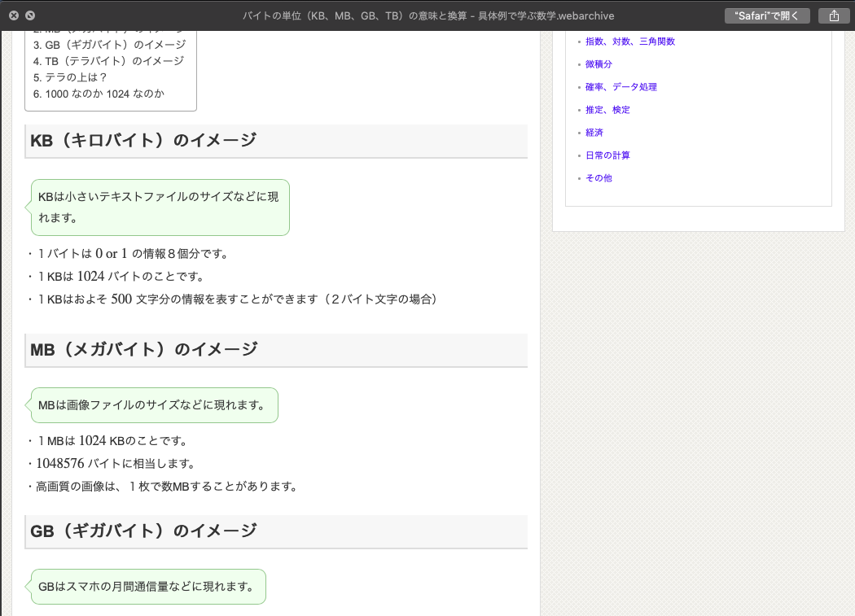Click the green callout about GB smartphone data

click(147, 587)
